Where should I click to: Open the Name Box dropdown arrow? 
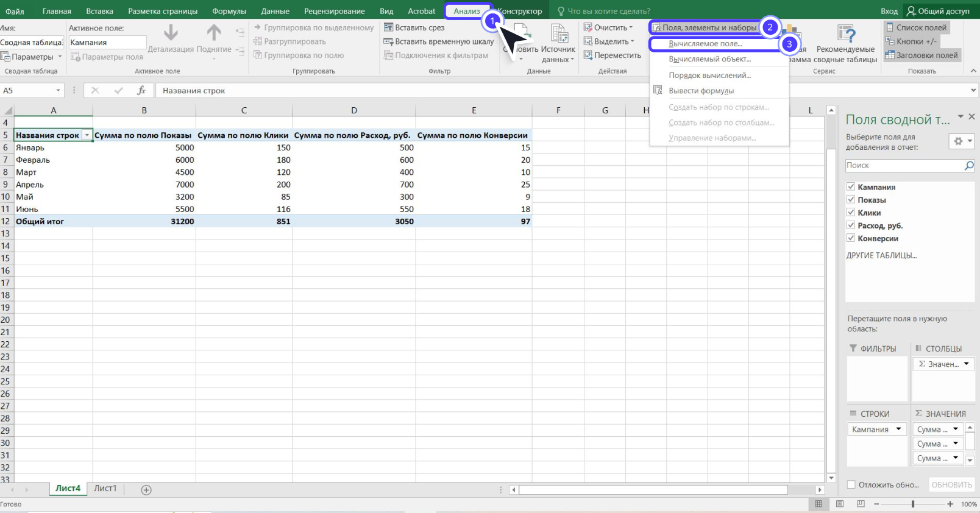pos(59,90)
